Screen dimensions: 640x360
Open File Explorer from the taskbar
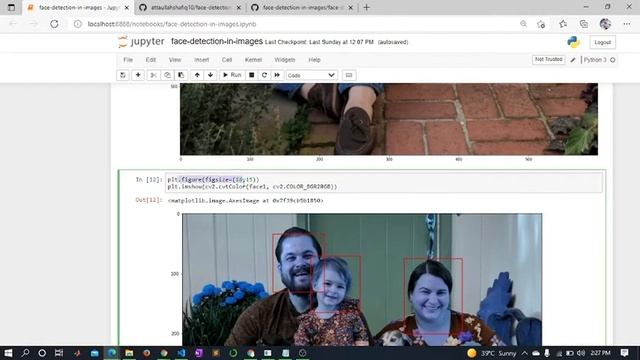click(129, 353)
